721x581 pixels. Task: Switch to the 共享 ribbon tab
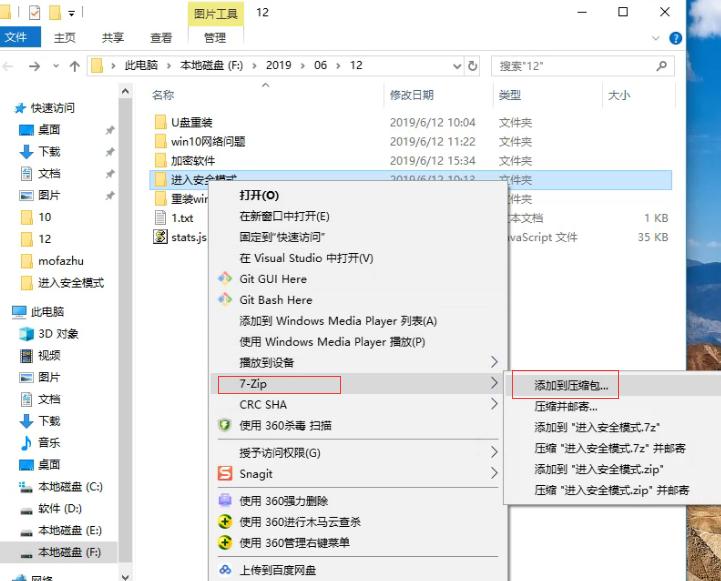tap(113, 38)
